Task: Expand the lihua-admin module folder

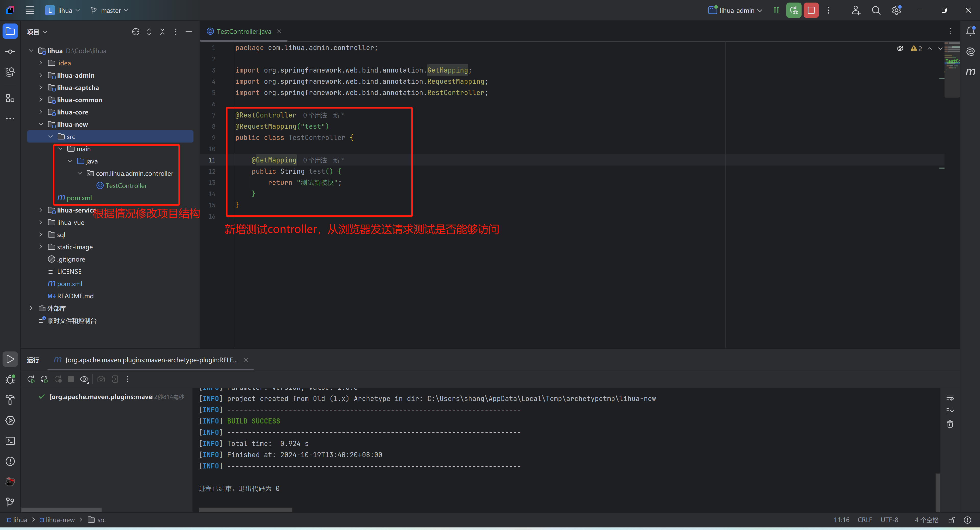Action: click(41, 75)
